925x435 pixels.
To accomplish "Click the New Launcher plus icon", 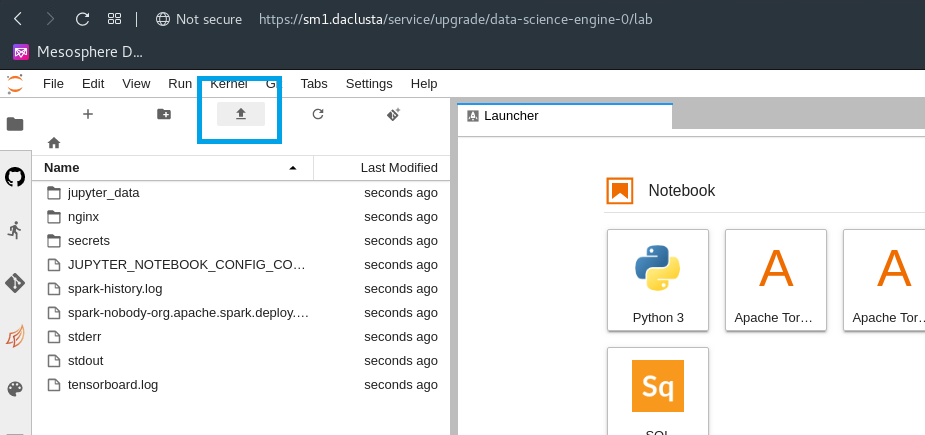I will coord(88,114).
